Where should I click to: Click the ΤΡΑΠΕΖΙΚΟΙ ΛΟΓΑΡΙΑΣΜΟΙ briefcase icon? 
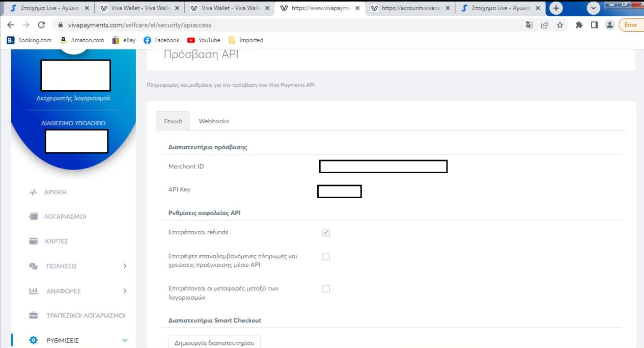[x=34, y=315]
